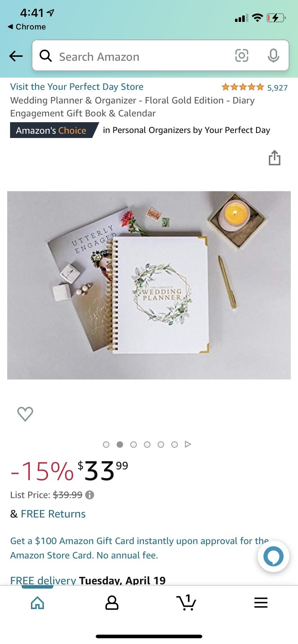
Task: Click FREE Returns link
Action: pyautogui.click(x=53, y=514)
